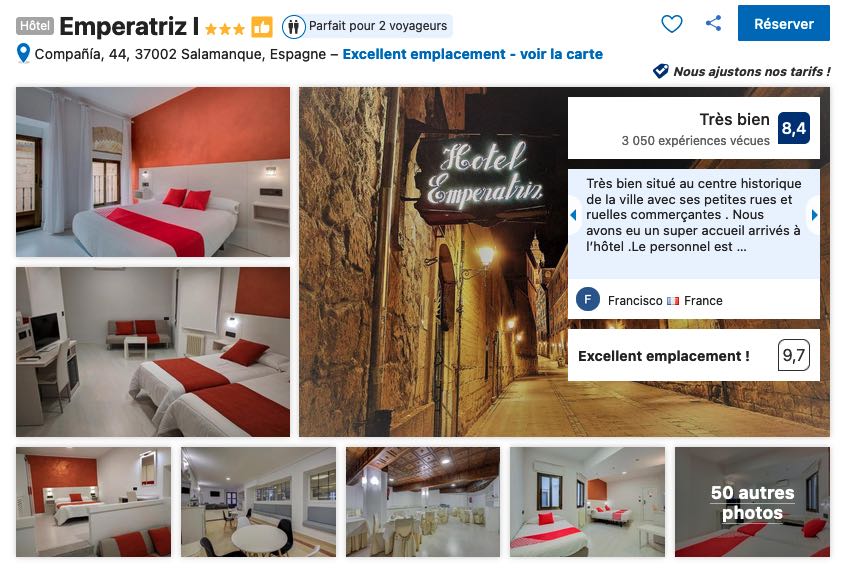Click the 9,7 location score badge

click(794, 355)
